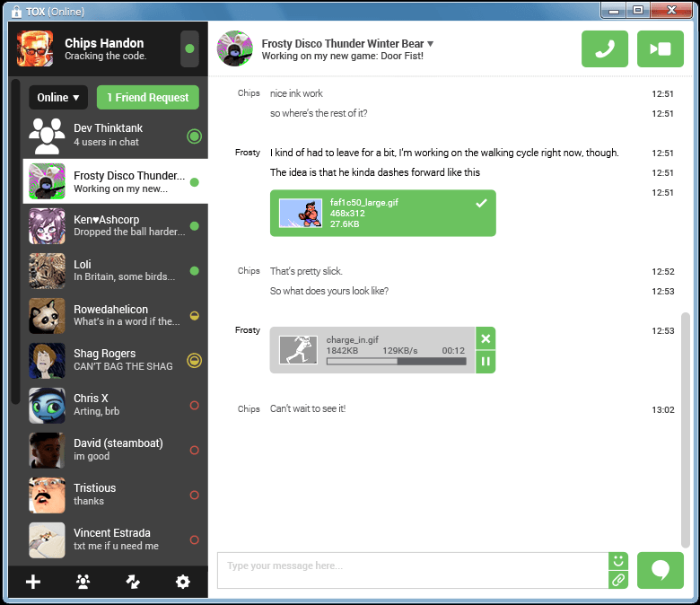Image resolution: width=700 pixels, height=605 pixels.
Task: Pause the charge_in.gif download
Action: [x=486, y=362]
